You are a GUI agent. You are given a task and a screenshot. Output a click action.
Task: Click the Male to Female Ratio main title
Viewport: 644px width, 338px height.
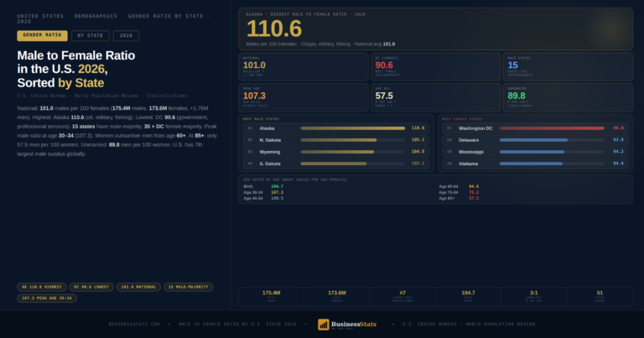[76, 69]
